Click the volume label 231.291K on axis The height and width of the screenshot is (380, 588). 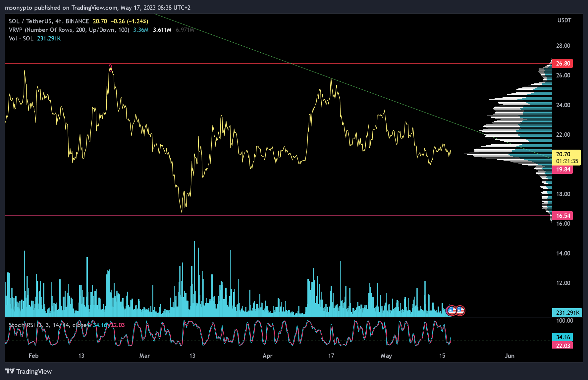pyautogui.click(x=567, y=312)
